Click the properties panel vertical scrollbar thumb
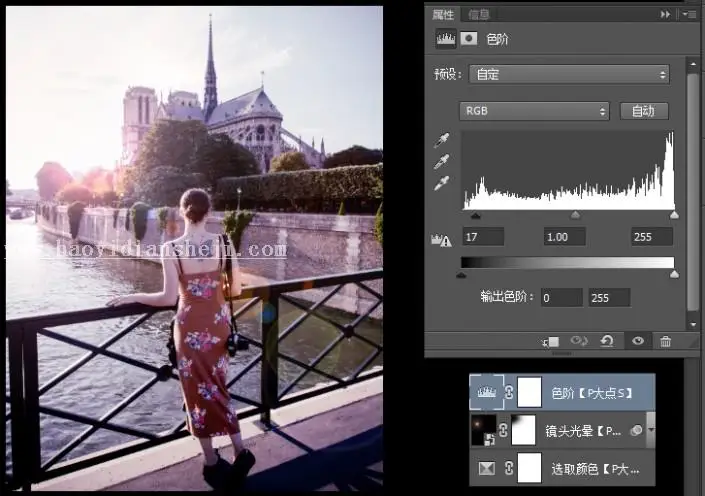This screenshot has width=705, height=496. click(x=693, y=192)
